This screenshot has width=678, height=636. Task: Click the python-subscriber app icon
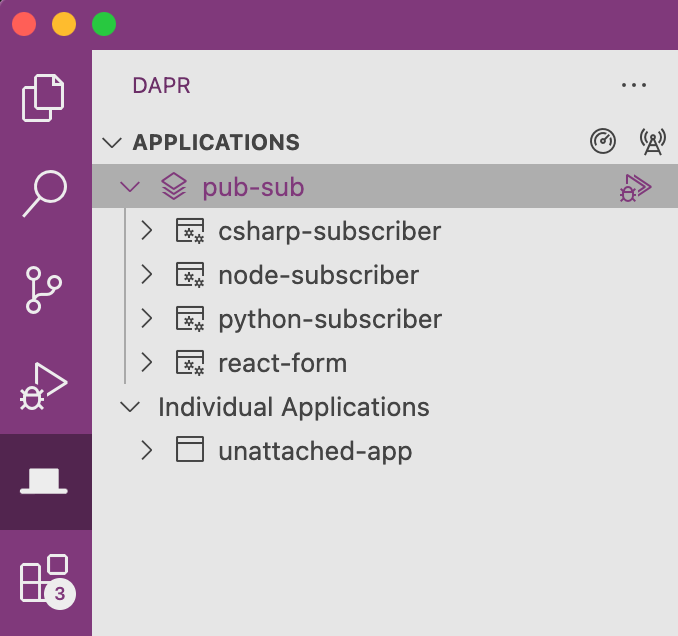pyautogui.click(x=190, y=319)
